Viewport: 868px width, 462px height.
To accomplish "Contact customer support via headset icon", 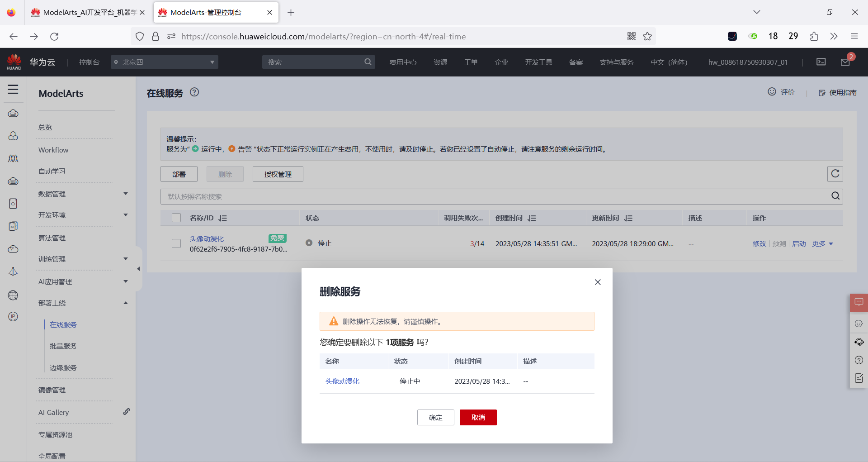I will tap(859, 342).
